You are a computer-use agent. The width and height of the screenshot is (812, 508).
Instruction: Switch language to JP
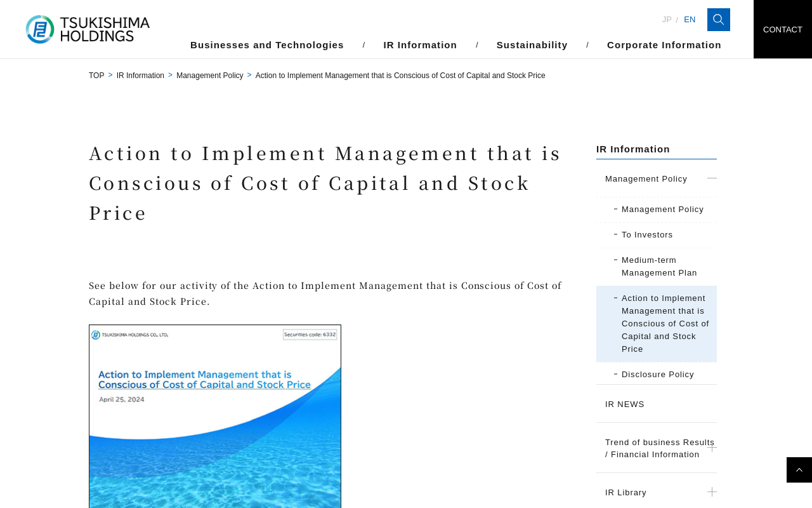(666, 20)
